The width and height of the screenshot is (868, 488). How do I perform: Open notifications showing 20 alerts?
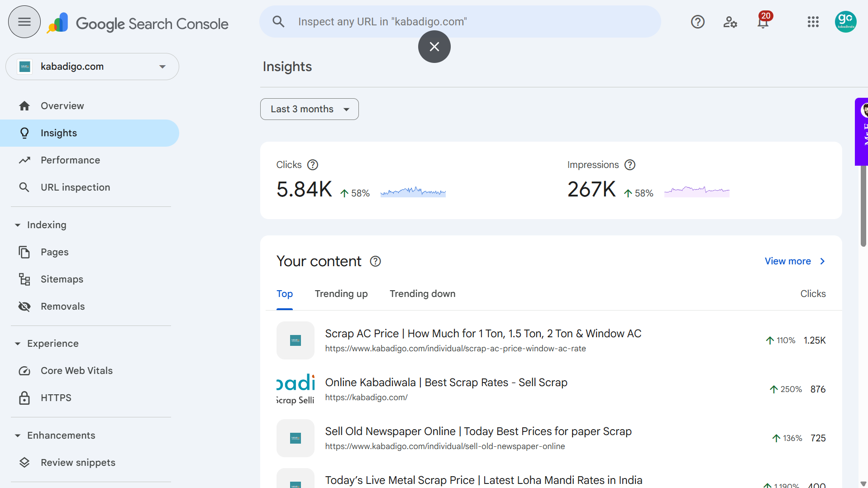[763, 22]
